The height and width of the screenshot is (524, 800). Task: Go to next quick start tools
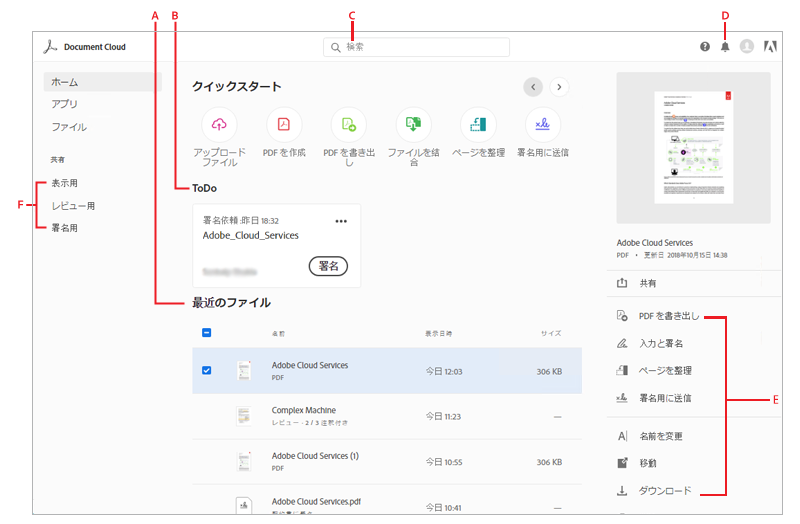[559, 87]
